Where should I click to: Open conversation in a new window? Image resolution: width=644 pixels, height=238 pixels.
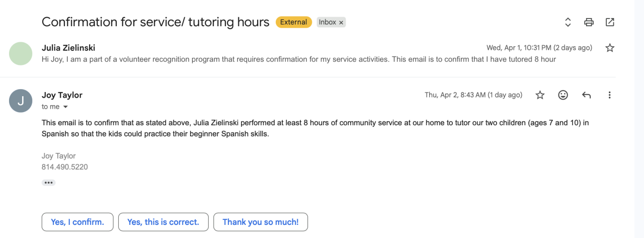(610, 22)
